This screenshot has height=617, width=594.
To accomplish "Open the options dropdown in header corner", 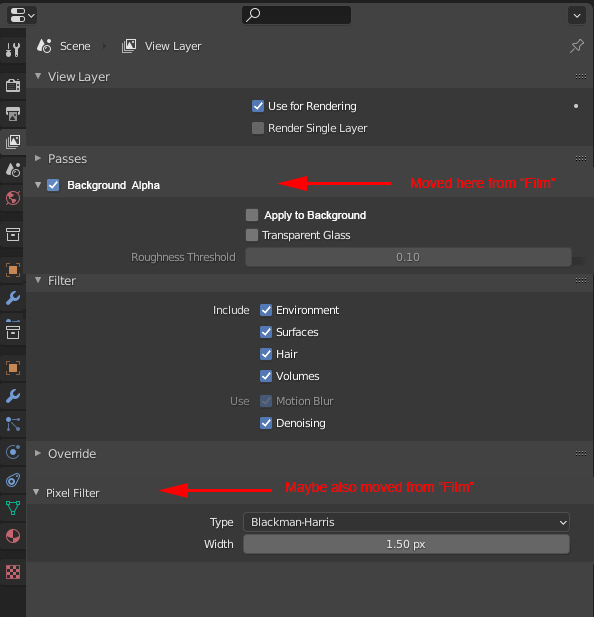I will coord(577,16).
